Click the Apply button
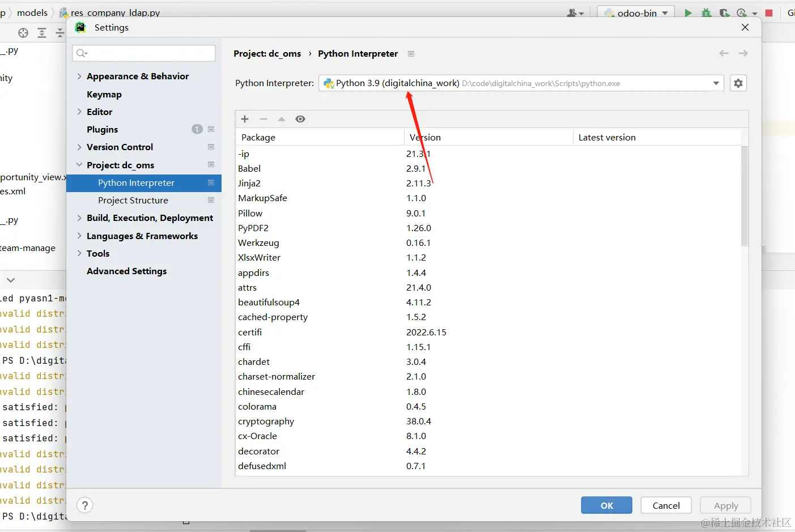 [726, 505]
